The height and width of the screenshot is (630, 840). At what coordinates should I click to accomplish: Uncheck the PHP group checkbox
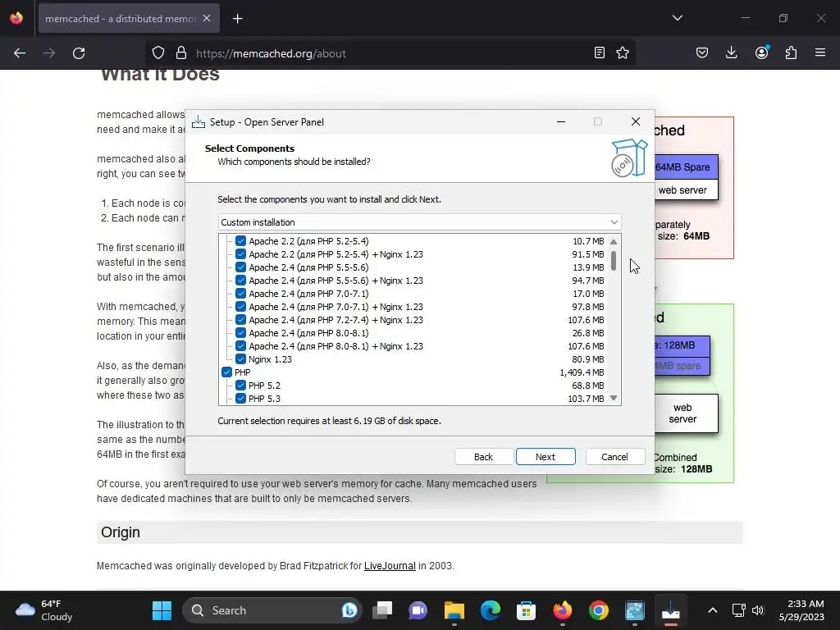226,372
